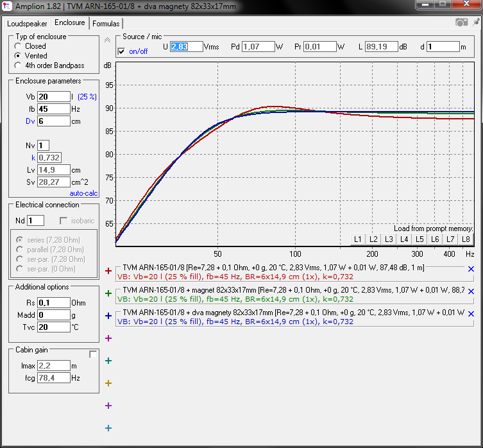Click the red plus to store curve
483x448 pixels.
click(x=108, y=271)
